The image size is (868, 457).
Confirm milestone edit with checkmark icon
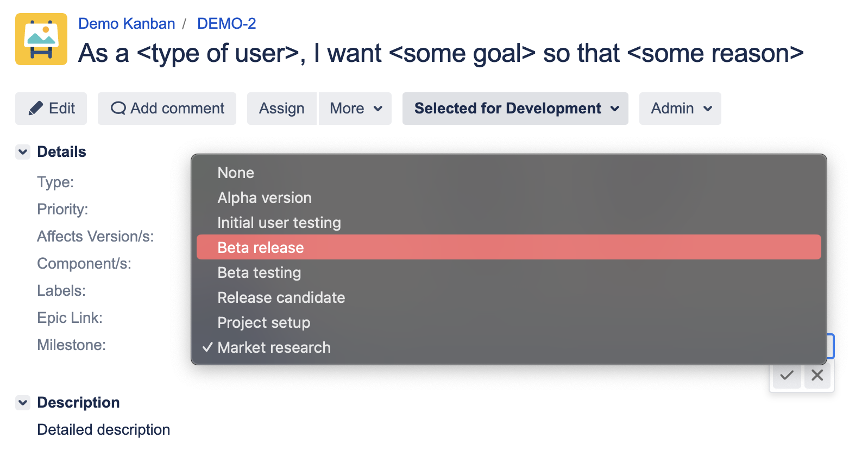coord(787,375)
